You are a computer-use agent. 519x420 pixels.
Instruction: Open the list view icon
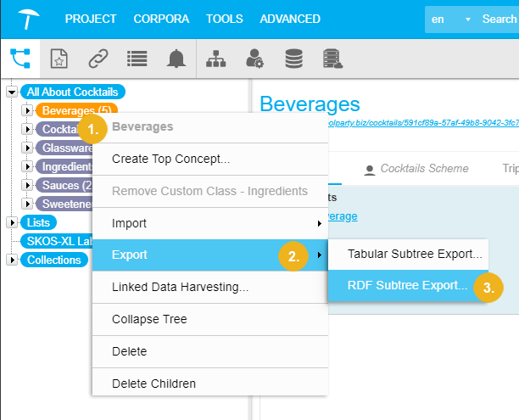click(137, 58)
